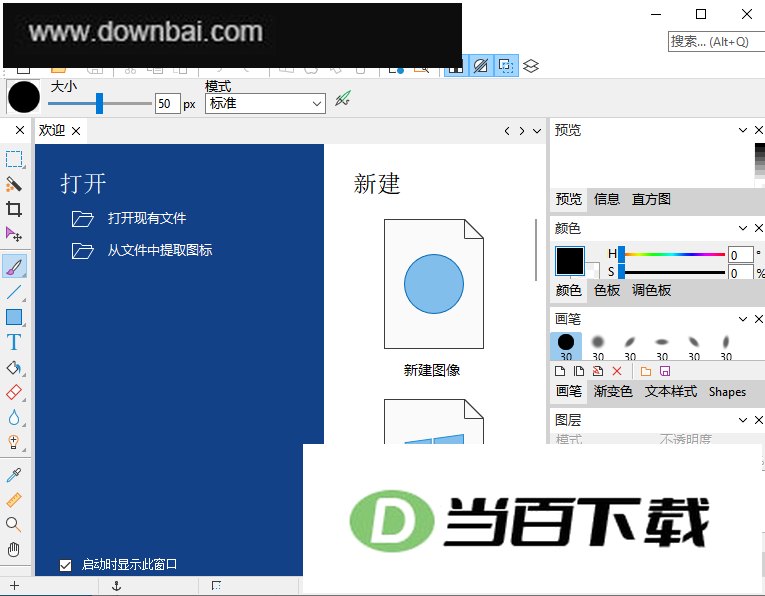The height and width of the screenshot is (596, 765).
Task: Select the text tool
Action: point(14,342)
